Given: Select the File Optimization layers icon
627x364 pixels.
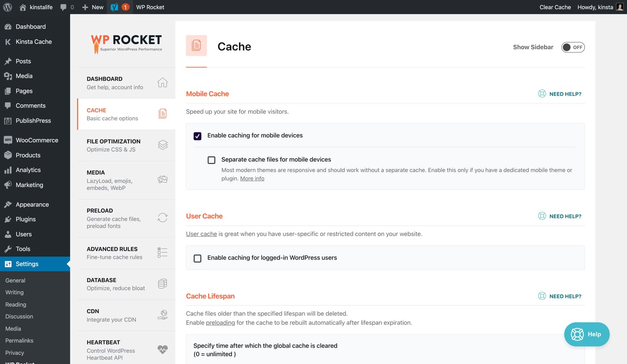Looking at the screenshot, I should point(163,145).
